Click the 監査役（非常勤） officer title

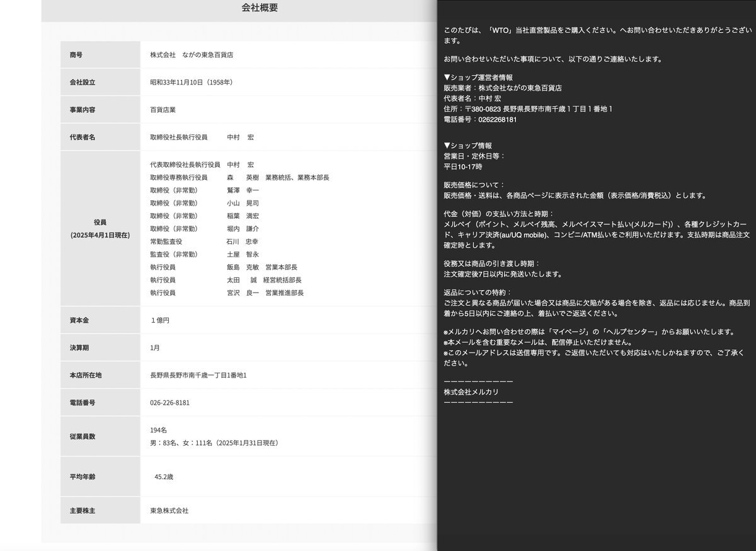pyautogui.click(x=174, y=255)
